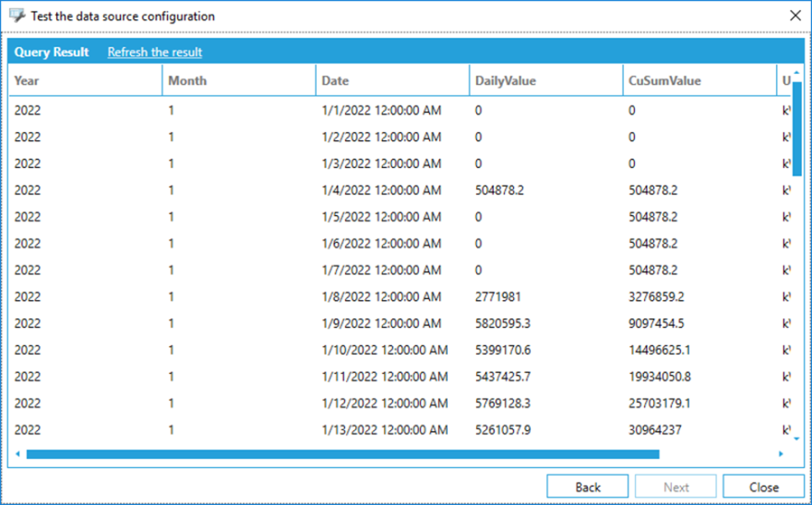
Task: Select DailyValue cell 5437425.7
Action: tap(507, 377)
